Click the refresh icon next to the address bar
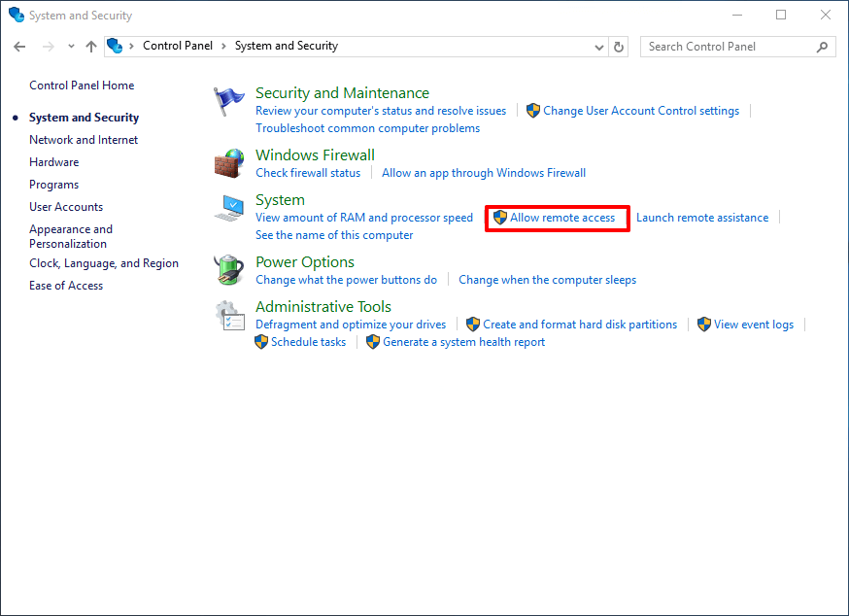Screen dimensions: 849x616 click(x=619, y=46)
